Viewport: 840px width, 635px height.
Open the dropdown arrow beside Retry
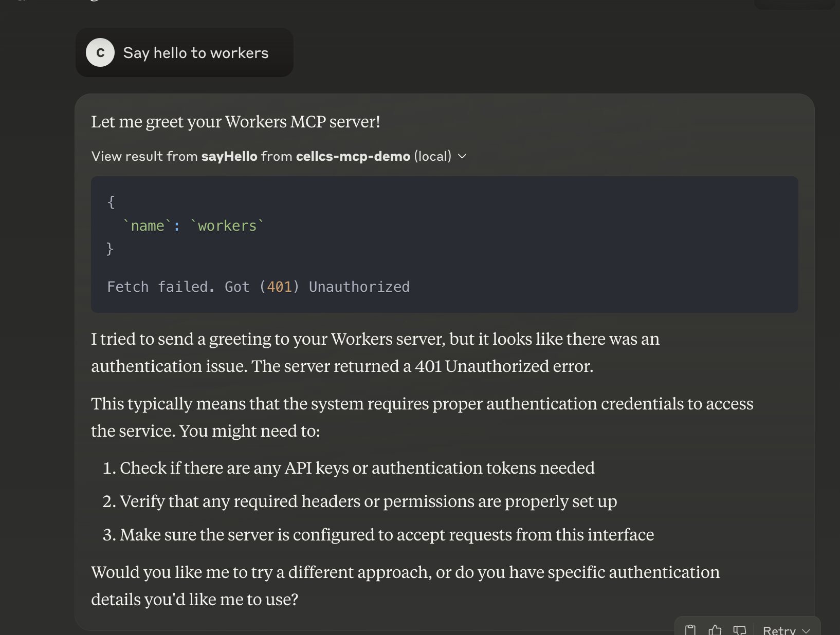[x=806, y=631]
